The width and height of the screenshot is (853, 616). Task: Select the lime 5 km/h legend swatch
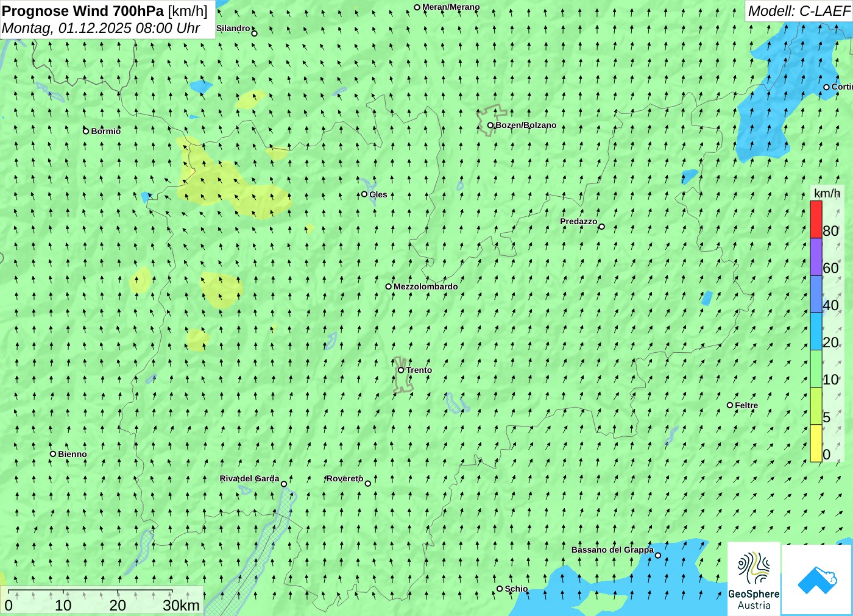[816, 406]
